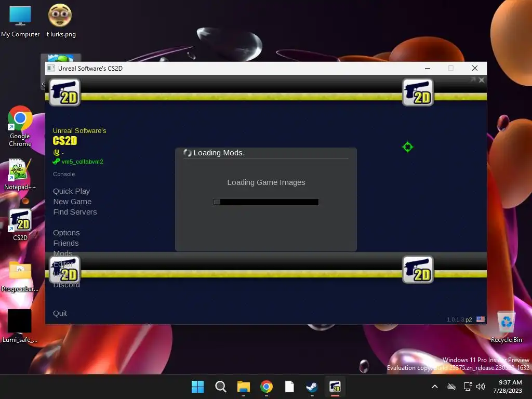Select Google Chrome desktop shortcut
The height and width of the screenshot is (399, 532).
coord(20,127)
